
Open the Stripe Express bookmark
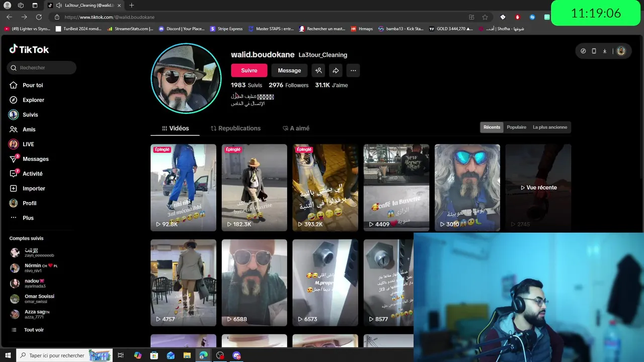pyautogui.click(x=226, y=29)
